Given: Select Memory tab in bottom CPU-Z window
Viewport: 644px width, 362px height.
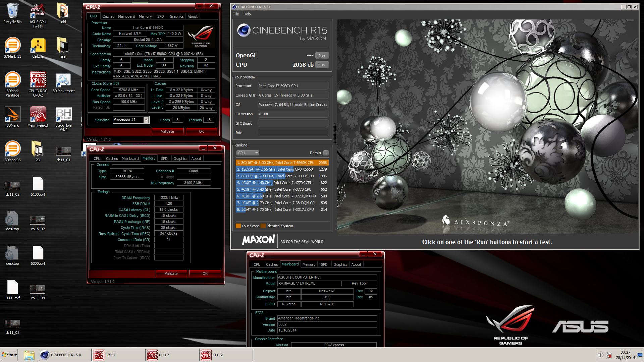Looking at the screenshot, I should click(309, 264).
